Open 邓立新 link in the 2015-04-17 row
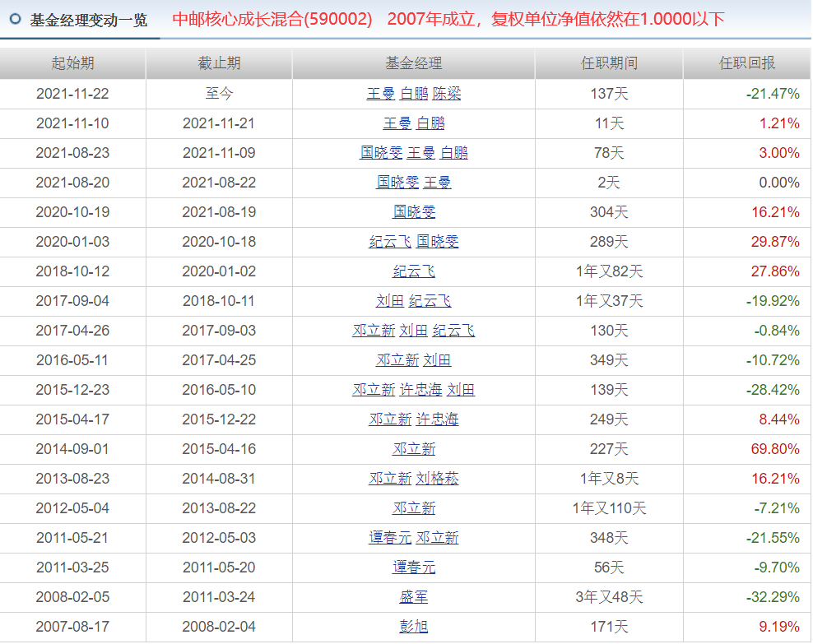 (390, 419)
